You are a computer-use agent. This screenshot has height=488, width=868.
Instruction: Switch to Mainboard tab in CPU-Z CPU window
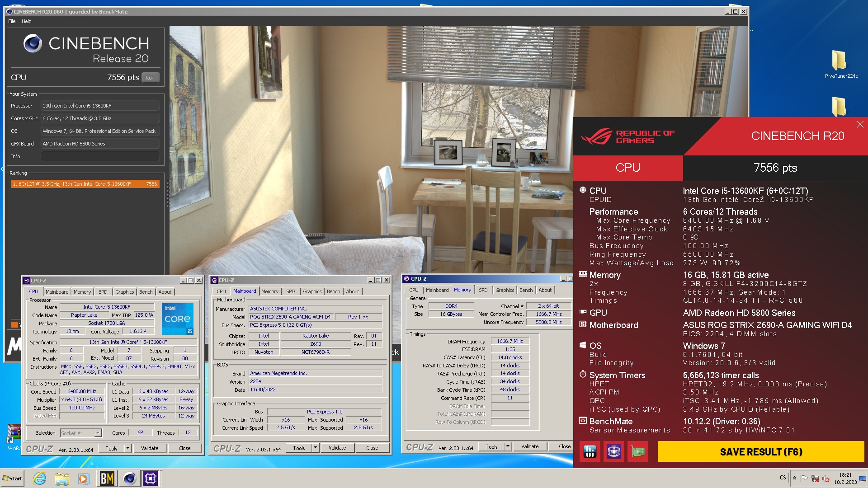[x=57, y=292]
